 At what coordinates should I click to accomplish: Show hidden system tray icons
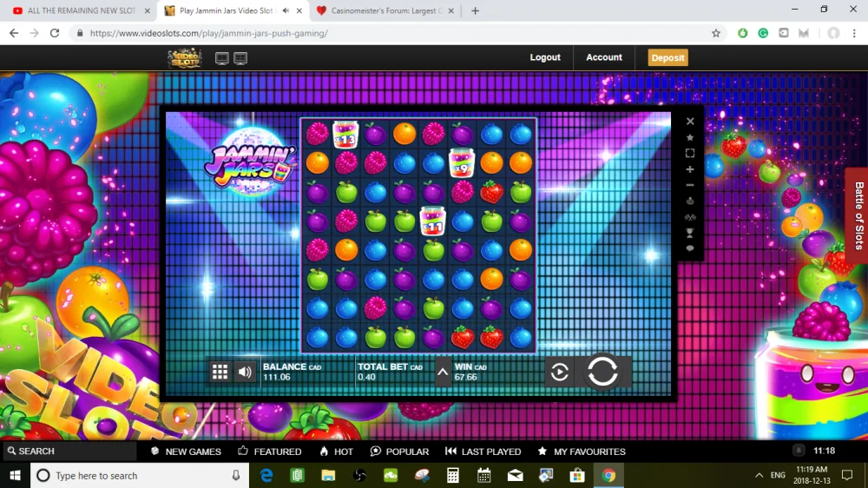(759, 475)
